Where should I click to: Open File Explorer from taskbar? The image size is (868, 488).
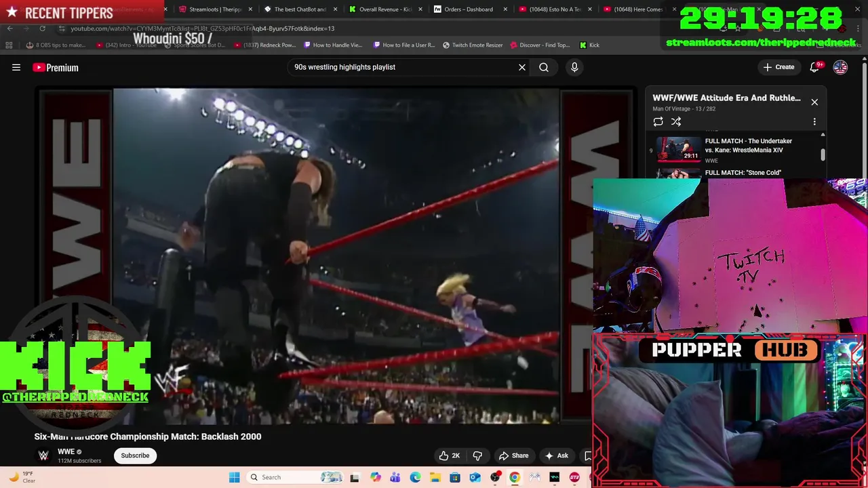point(435,477)
